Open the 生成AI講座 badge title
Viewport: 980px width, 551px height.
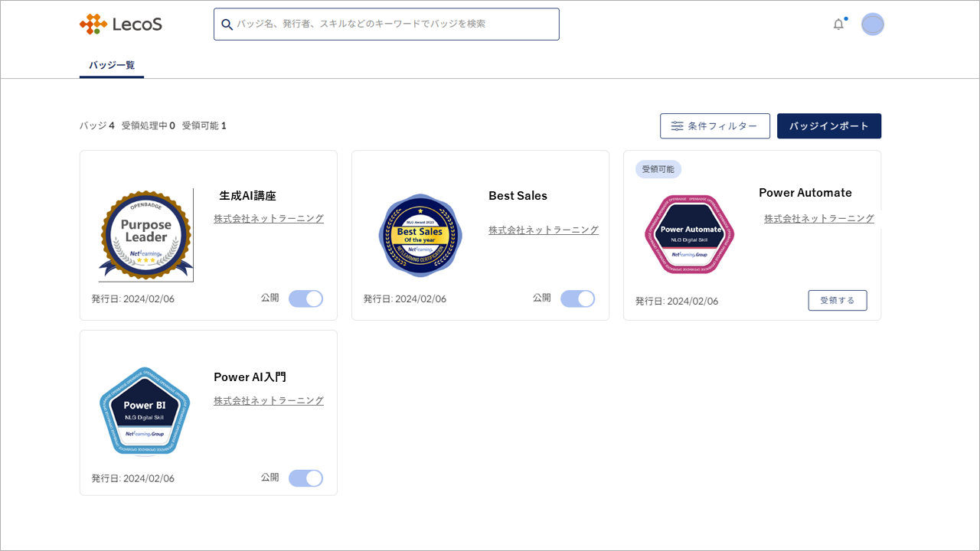point(247,196)
